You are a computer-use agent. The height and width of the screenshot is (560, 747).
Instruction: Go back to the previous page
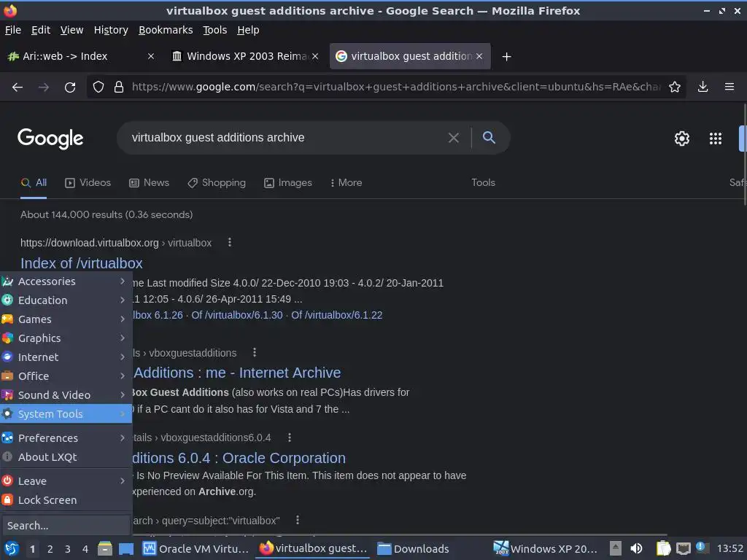click(18, 87)
